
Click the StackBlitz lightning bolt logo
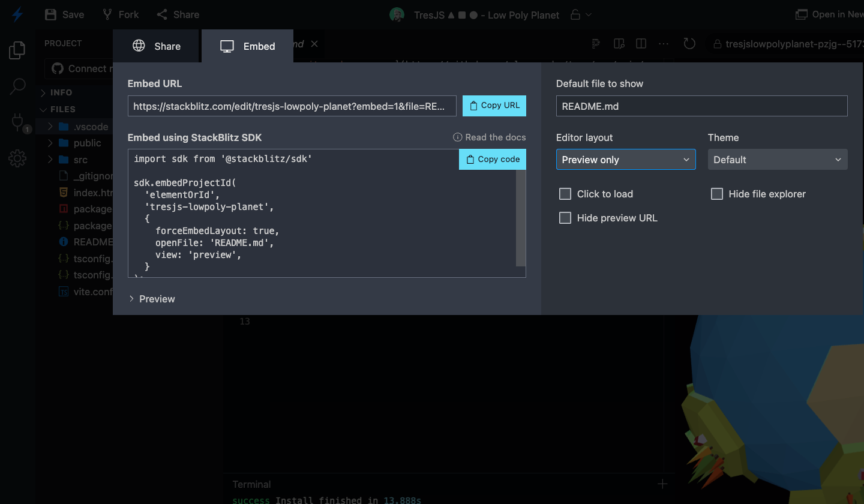(x=17, y=14)
